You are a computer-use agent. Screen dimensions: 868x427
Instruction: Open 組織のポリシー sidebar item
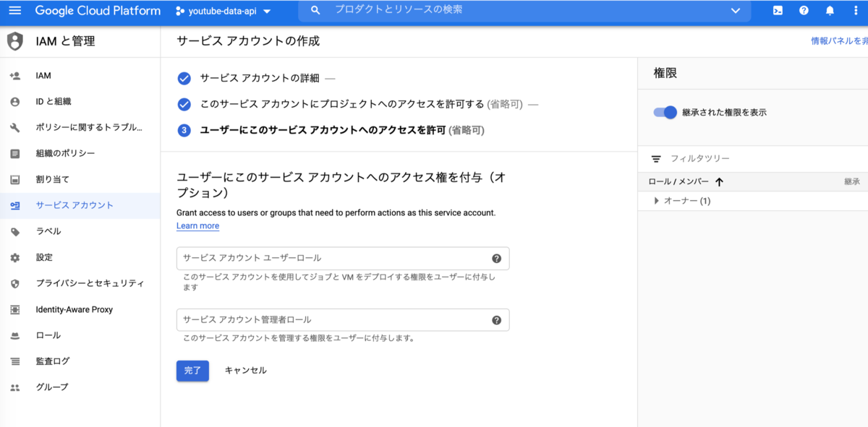(x=80, y=153)
